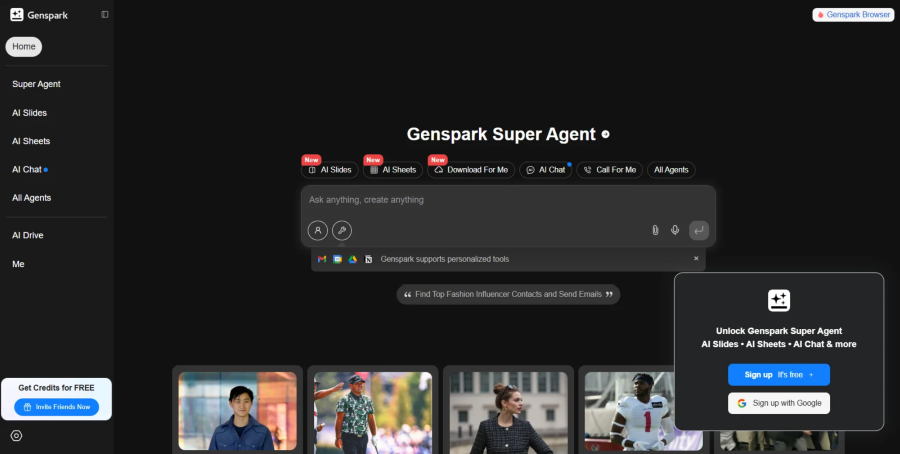Start voice input with the microphone icon
The height and width of the screenshot is (454, 900).
coord(675,230)
